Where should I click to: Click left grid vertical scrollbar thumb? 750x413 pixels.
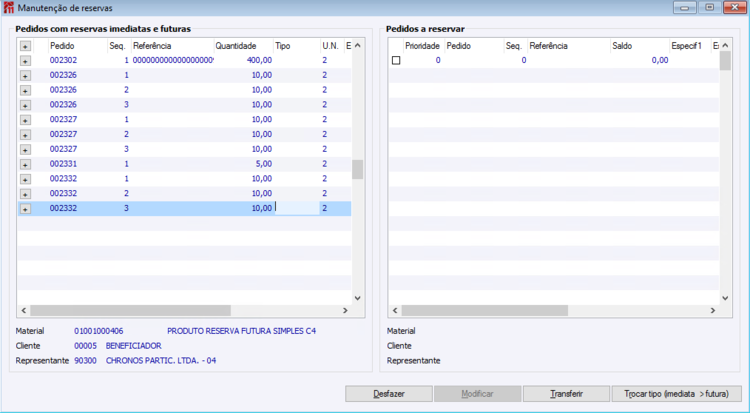[x=357, y=169]
